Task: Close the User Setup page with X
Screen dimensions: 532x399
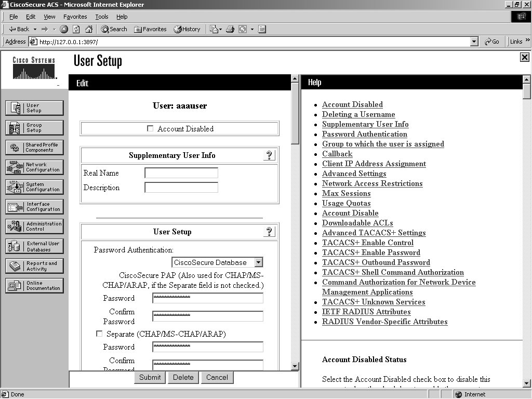Action: (524, 57)
